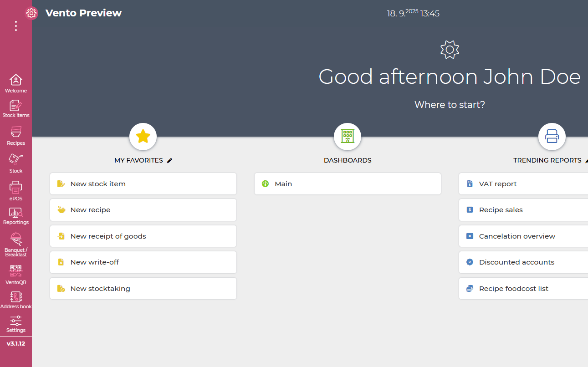The height and width of the screenshot is (367, 588).
Task: Click the white gear above the greeting
Action: [450, 50]
